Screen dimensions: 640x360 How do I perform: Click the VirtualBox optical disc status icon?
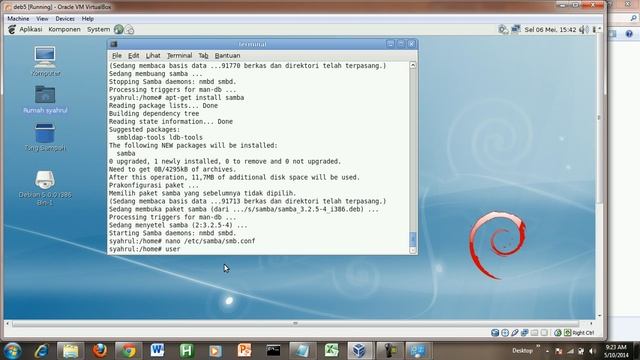[x=505, y=333]
